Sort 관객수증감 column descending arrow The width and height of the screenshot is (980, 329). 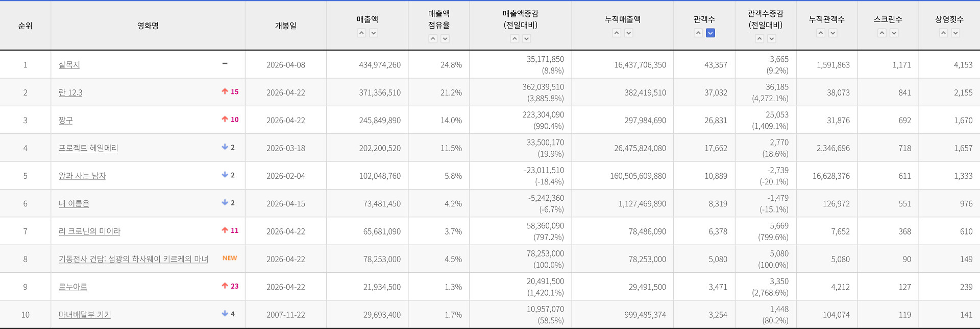pyautogui.click(x=772, y=38)
